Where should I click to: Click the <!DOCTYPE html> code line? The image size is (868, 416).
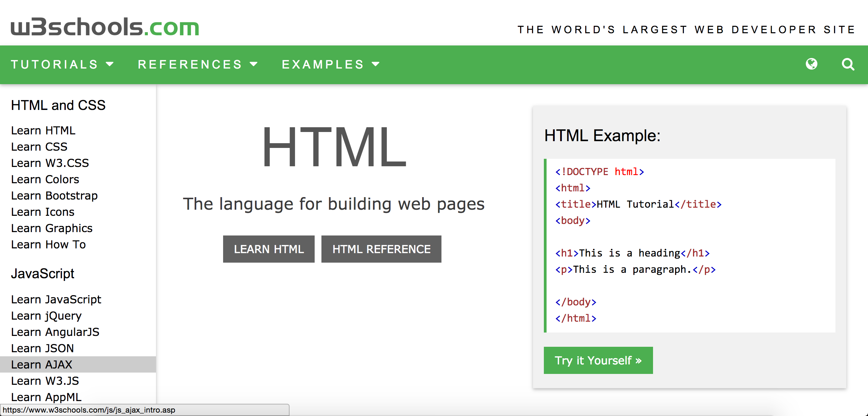[x=600, y=172]
